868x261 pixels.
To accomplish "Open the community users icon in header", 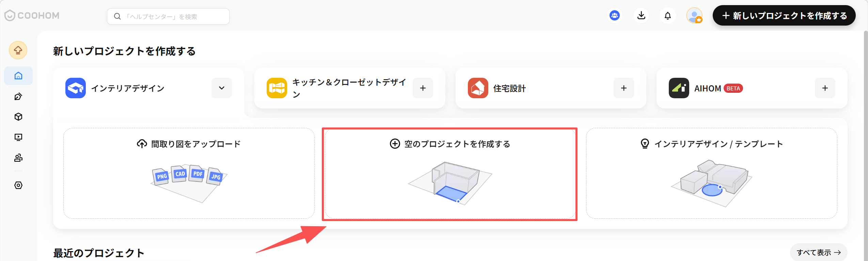I will tap(614, 16).
